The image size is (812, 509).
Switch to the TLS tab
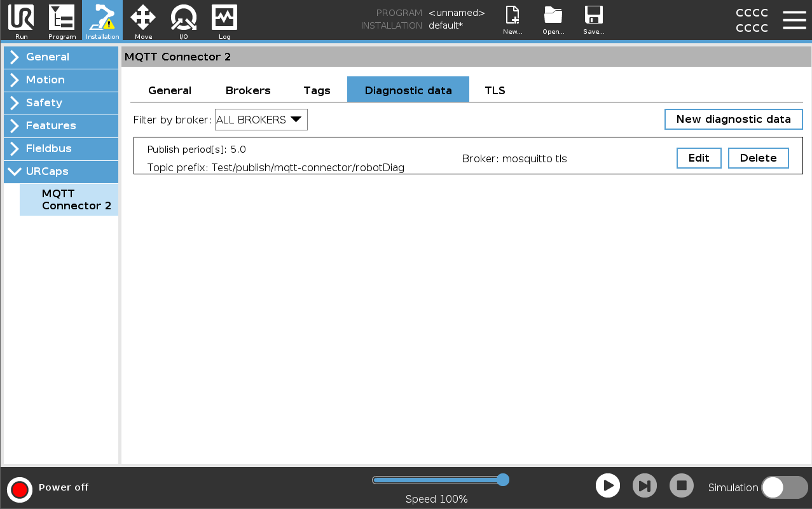tap(495, 90)
